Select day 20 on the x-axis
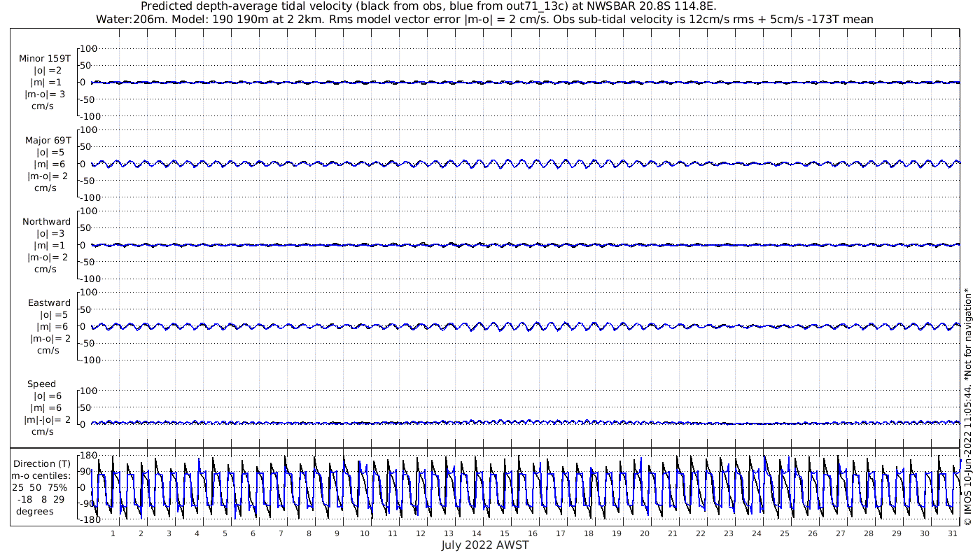The width and height of the screenshot is (980, 560). coord(645,533)
